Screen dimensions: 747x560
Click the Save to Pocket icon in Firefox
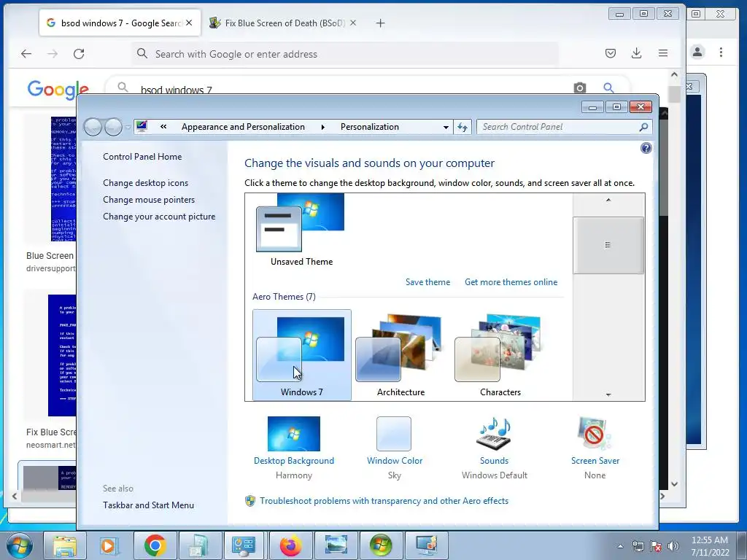[611, 53]
